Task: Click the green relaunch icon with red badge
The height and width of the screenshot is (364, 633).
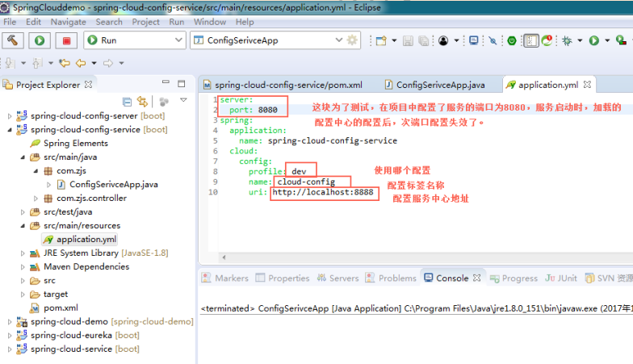Action: tap(547, 40)
